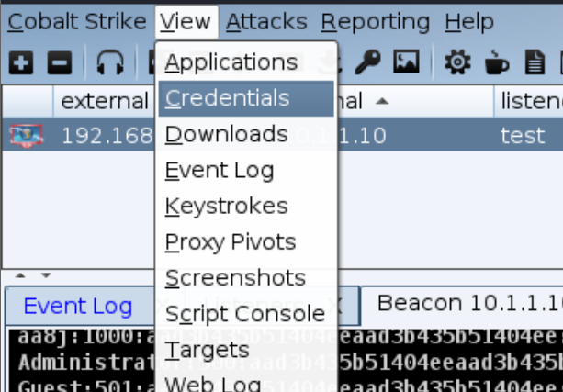Click the sort arrow in the internal column
The height and width of the screenshot is (392, 563).
pos(382,102)
